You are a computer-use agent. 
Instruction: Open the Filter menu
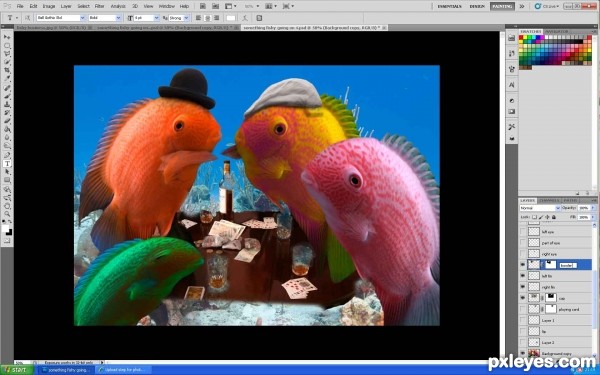(99, 6)
